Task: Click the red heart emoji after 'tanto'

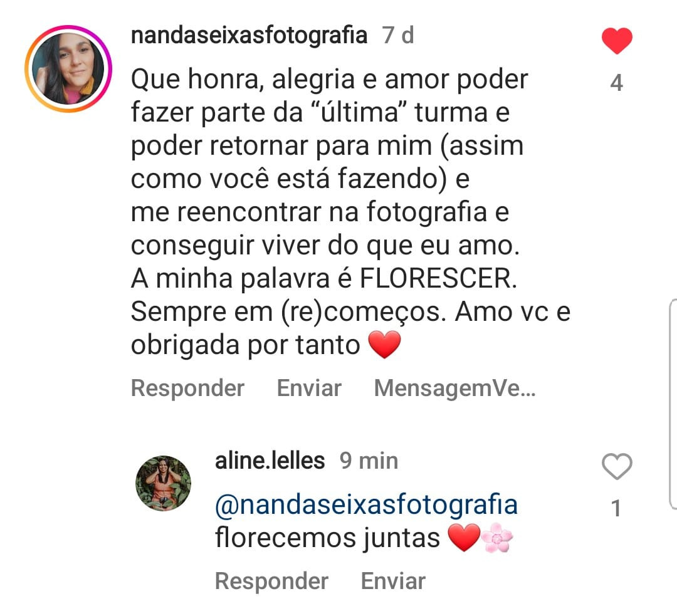Action: (x=384, y=345)
